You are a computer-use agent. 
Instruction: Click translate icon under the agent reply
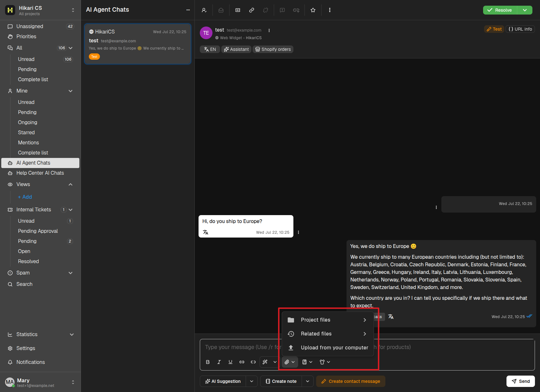pyautogui.click(x=391, y=317)
